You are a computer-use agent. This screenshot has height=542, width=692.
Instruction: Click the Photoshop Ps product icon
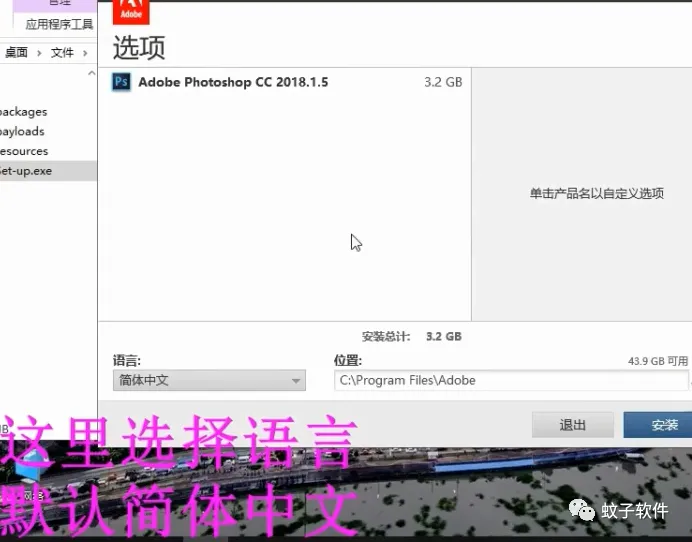point(121,82)
